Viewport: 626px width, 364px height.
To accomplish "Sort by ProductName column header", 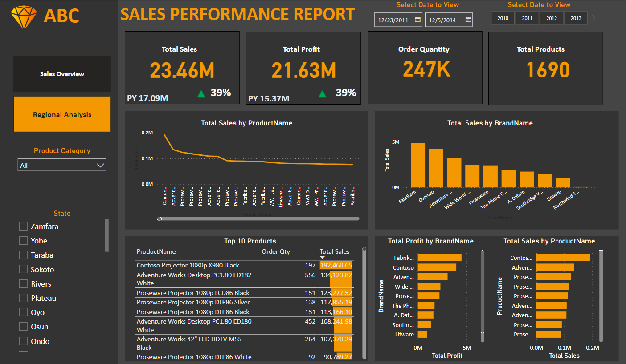I will pos(156,251).
